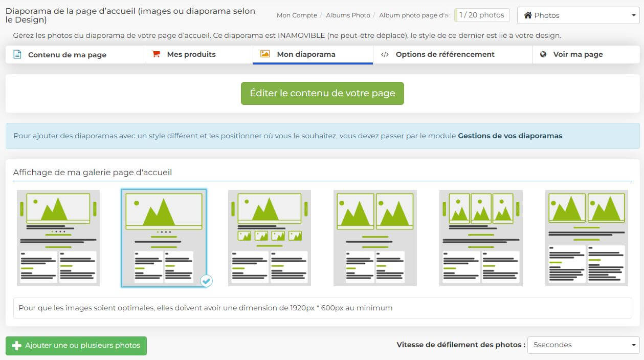Click the 1 / 20 photos counter
This screenshot has height=360, width=644.
[482, 15]
